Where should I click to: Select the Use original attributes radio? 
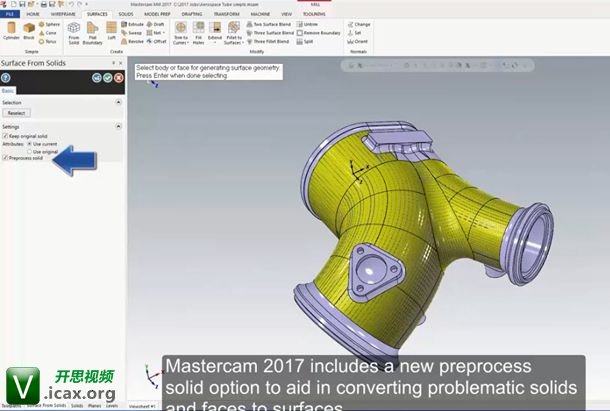tap(30, 151)
